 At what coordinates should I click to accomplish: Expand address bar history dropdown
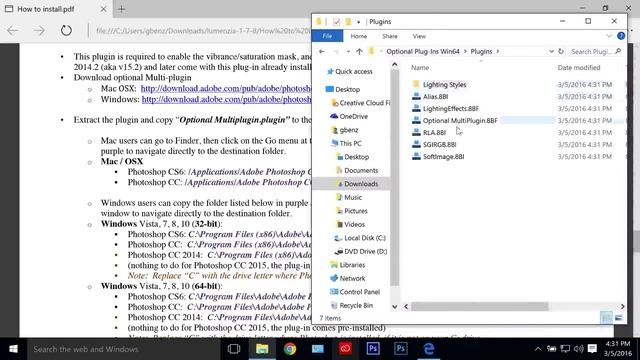(551, 51)
